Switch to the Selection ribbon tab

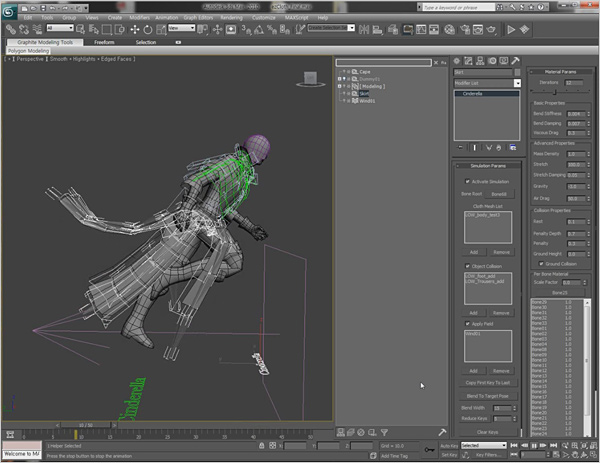(x=146, y=42)
